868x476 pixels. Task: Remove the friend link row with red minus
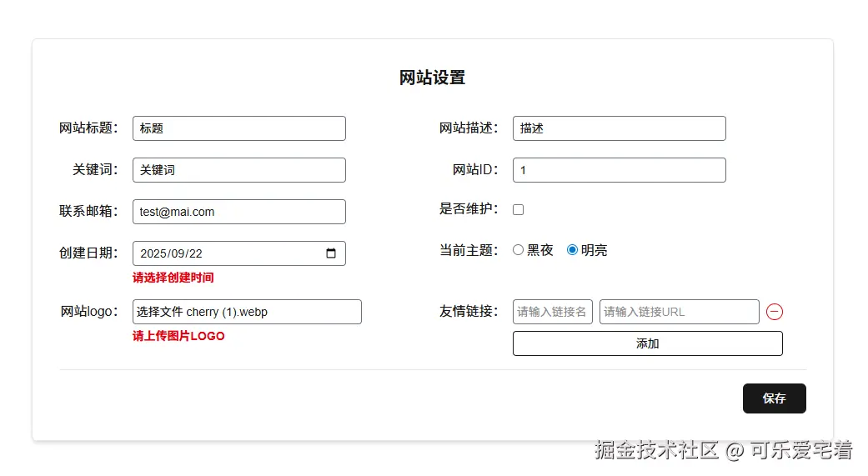pyautogui.click(x=775, y=312)
